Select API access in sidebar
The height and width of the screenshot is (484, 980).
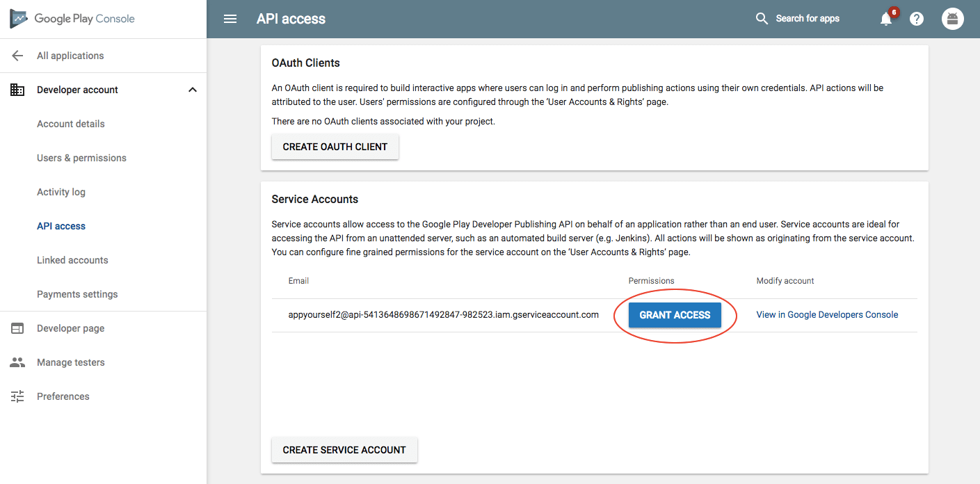coord(61,226)
